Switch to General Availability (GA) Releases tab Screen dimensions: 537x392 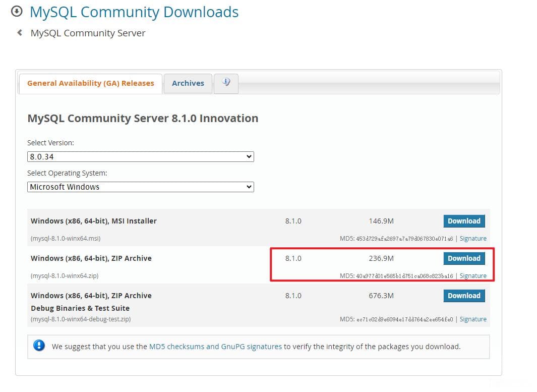91,83
